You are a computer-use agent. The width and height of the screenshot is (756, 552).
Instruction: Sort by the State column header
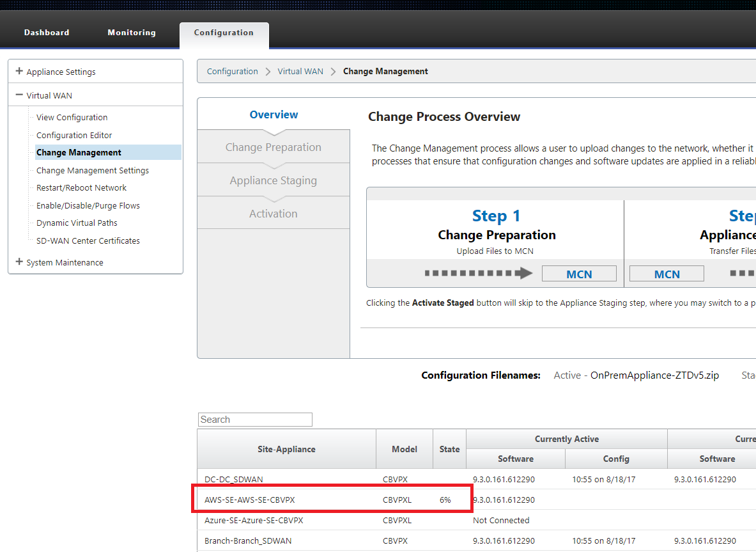449,449
